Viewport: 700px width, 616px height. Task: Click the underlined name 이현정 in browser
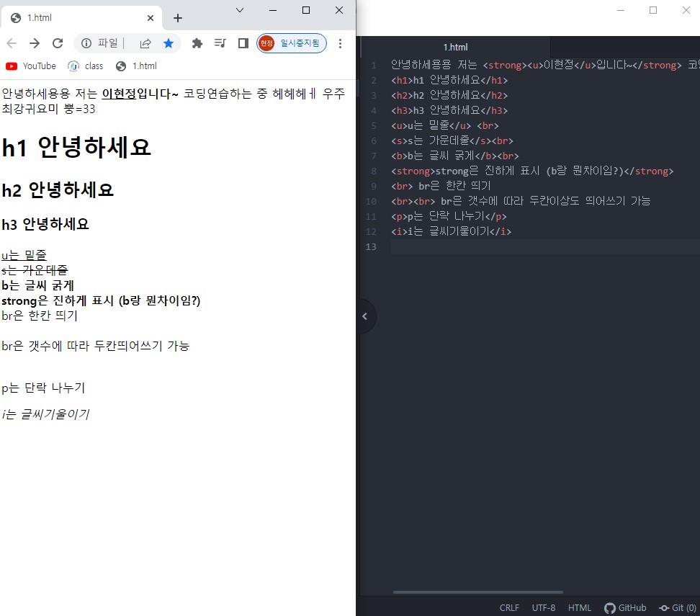pyautogui.click(x=120, y=94)
